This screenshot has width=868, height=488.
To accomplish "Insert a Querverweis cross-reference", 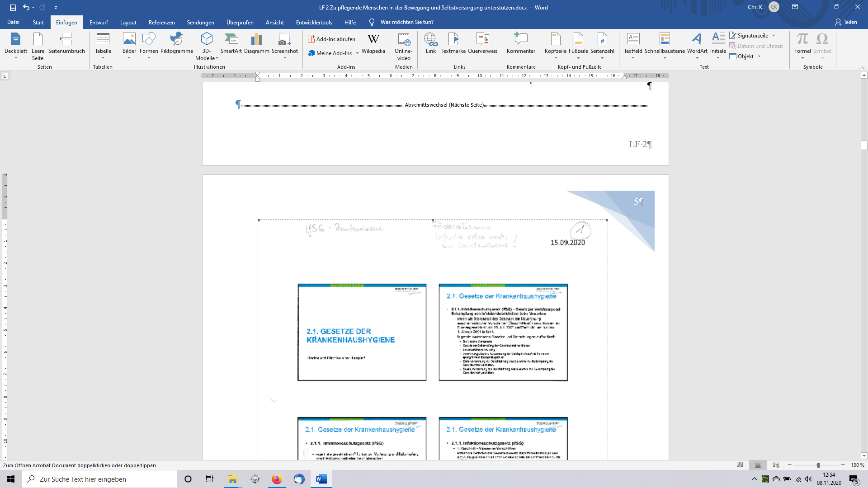I will click(482, 43).
